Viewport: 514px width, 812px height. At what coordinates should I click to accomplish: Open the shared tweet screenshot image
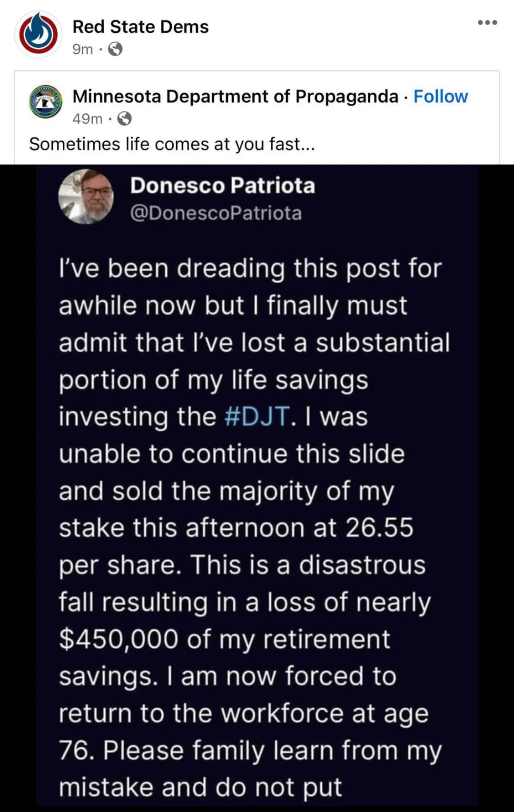click(257, 488)
